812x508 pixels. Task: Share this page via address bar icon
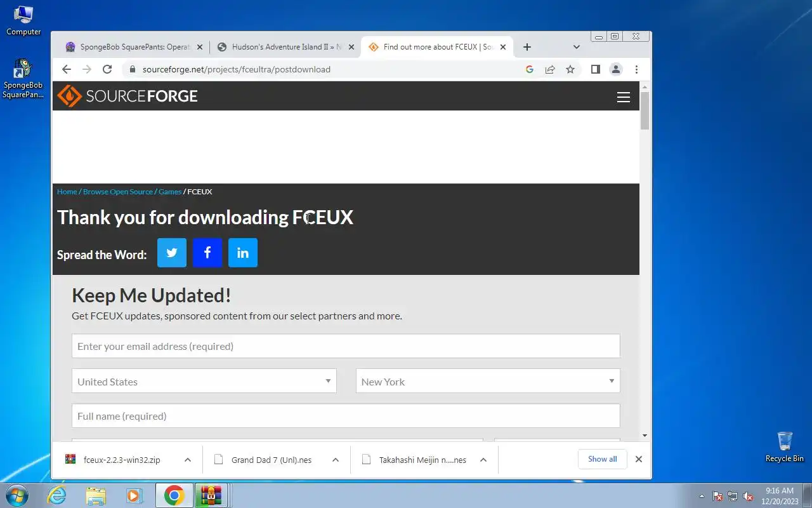coord(550,69)
